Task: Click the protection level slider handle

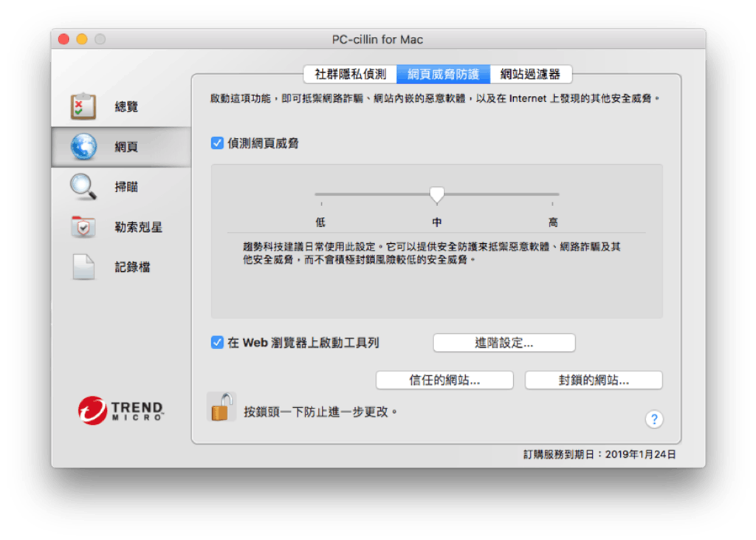Action: [437, 194]
